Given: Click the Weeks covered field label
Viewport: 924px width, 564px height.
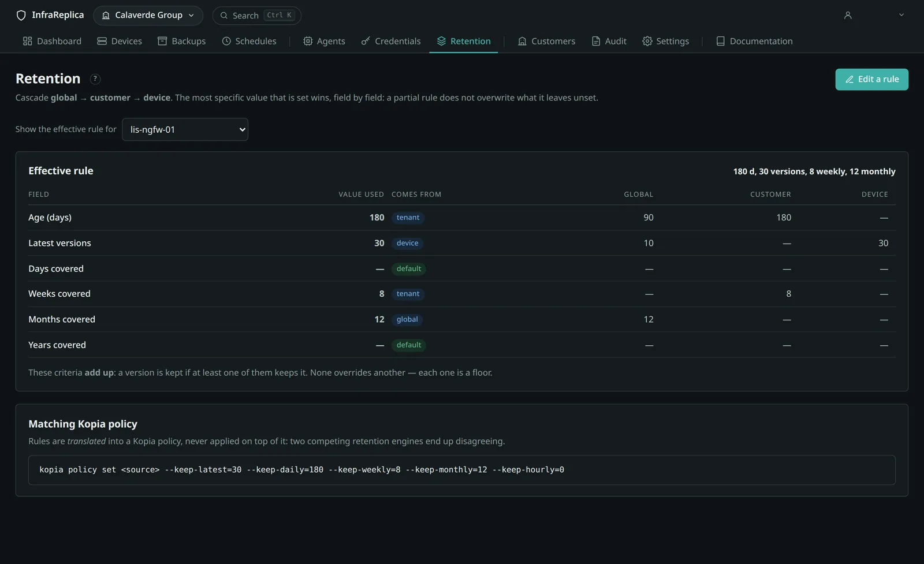Looking at the screenshot, I should click(59, 294).
